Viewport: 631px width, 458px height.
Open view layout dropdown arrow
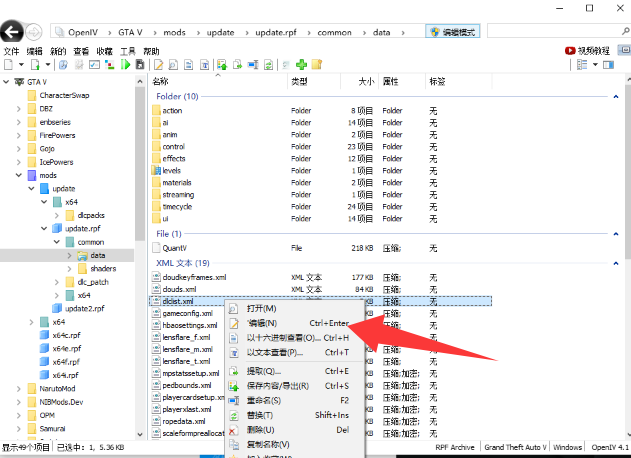pos(595,64)
